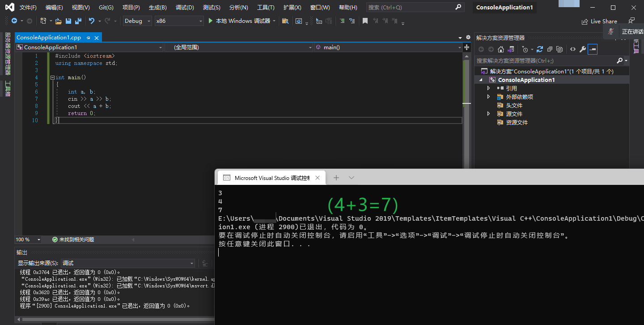This screenshot has height=325, width=644.
Task: Click the Collapse All icon in Solution Explorer
Action: [x=550, y=49]
